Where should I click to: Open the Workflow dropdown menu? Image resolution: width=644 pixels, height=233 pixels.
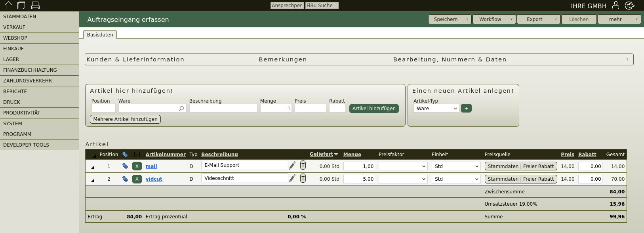494,19
